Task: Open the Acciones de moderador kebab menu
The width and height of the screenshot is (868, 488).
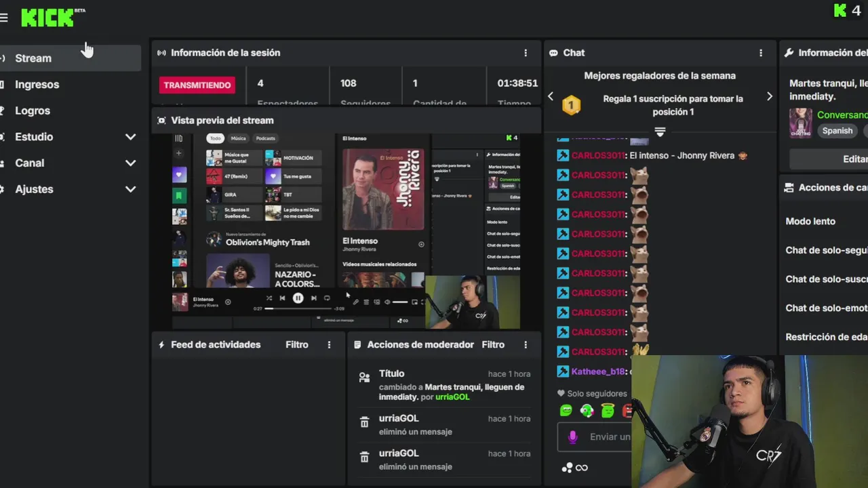Action: point(526,345)
